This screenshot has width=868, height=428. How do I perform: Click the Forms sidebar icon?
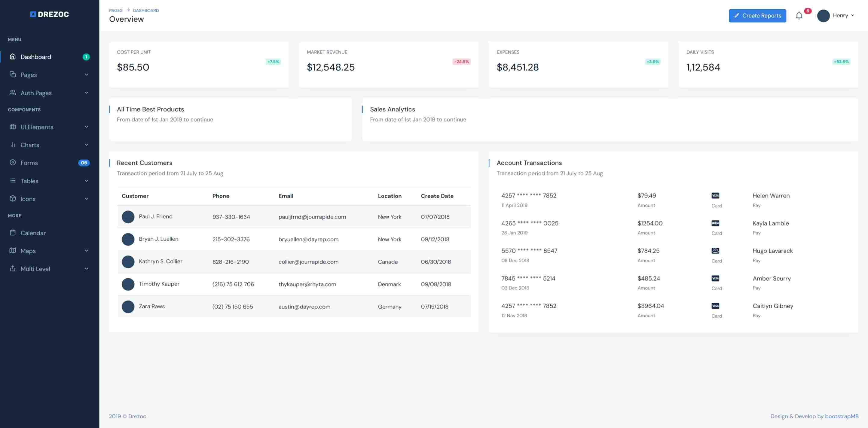pos(13,162)
